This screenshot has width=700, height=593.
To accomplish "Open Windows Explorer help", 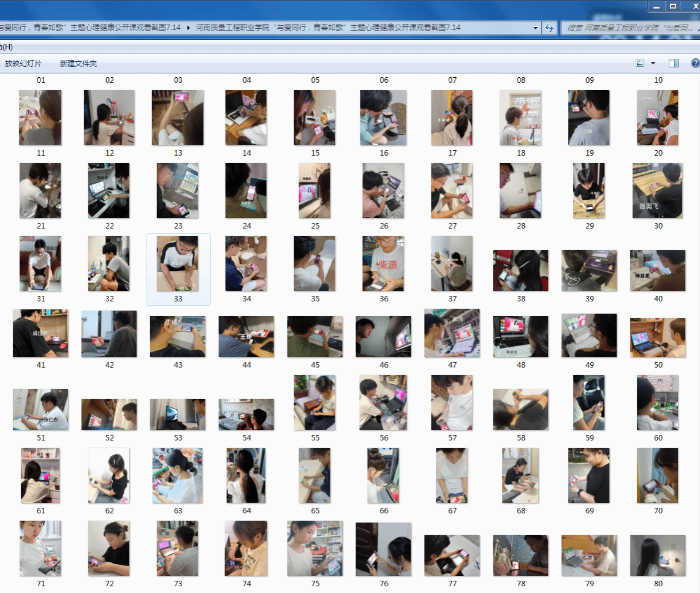I will [x=695, y=63].
